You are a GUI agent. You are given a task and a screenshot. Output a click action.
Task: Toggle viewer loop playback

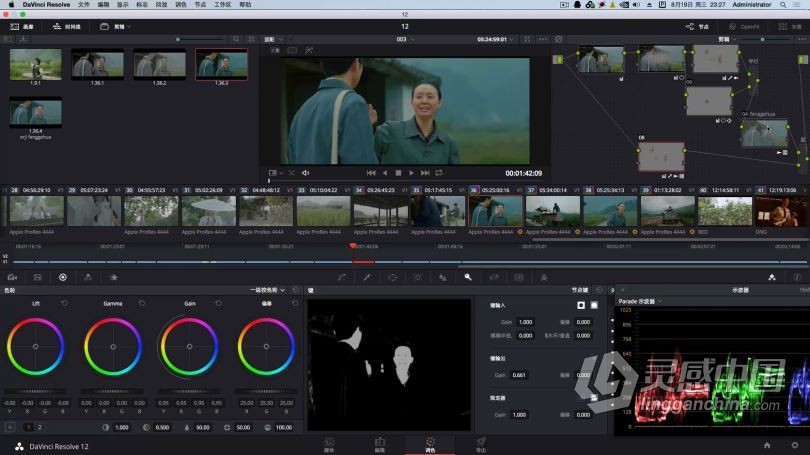439,173
